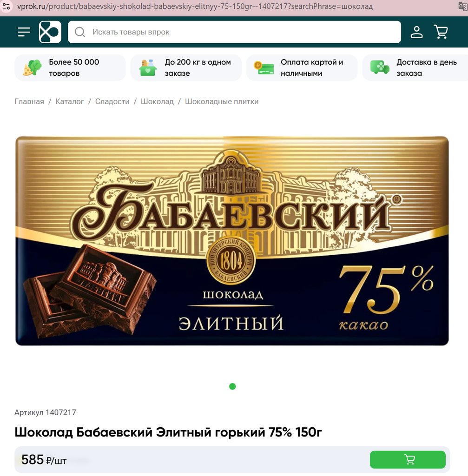Open 'Сладости' breadcrumb link
This screenshot has height=476, width=468.
click(112, 101)
